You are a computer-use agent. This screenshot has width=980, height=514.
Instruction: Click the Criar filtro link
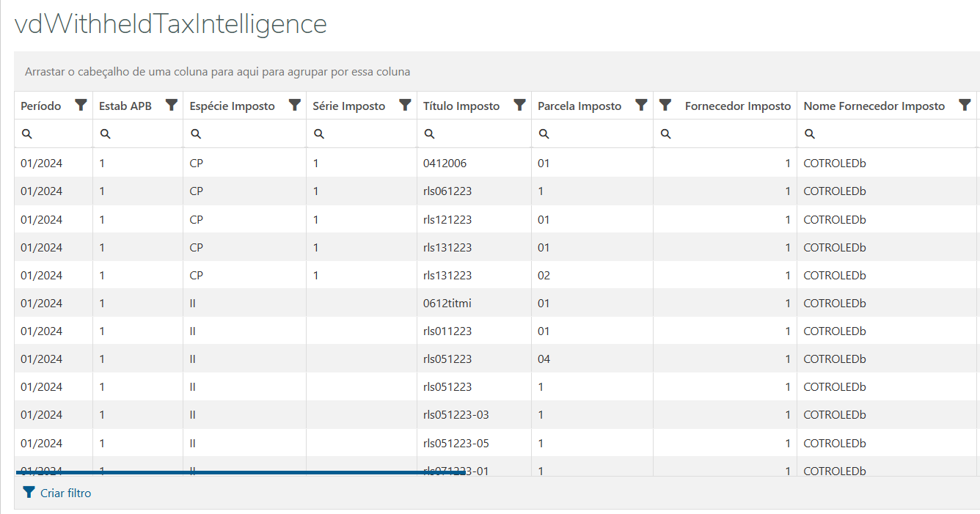click(66, 493)
